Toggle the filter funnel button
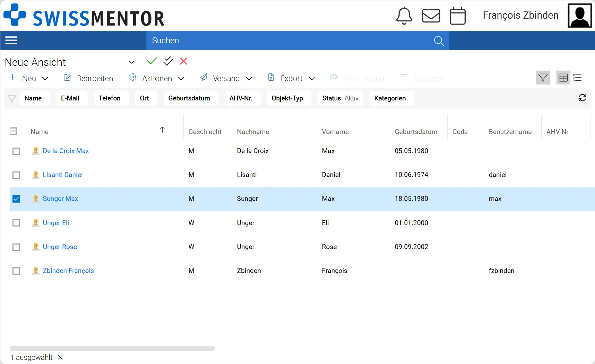The height and width of the screenshot is (364, 595). [543, 78]
